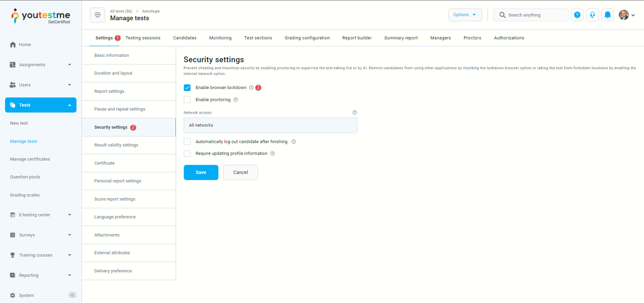Check Automatically log out candidate option
Viewport: 644px width, 303px height.
(187, 141)
